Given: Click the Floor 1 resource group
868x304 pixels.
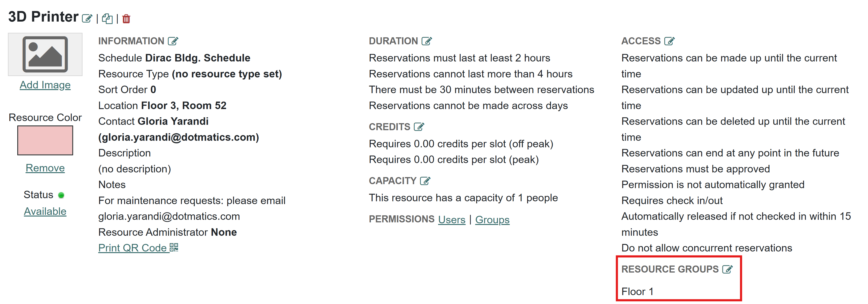Looking at the screenshot, I should pyautogui.click(x=637, y=292).
